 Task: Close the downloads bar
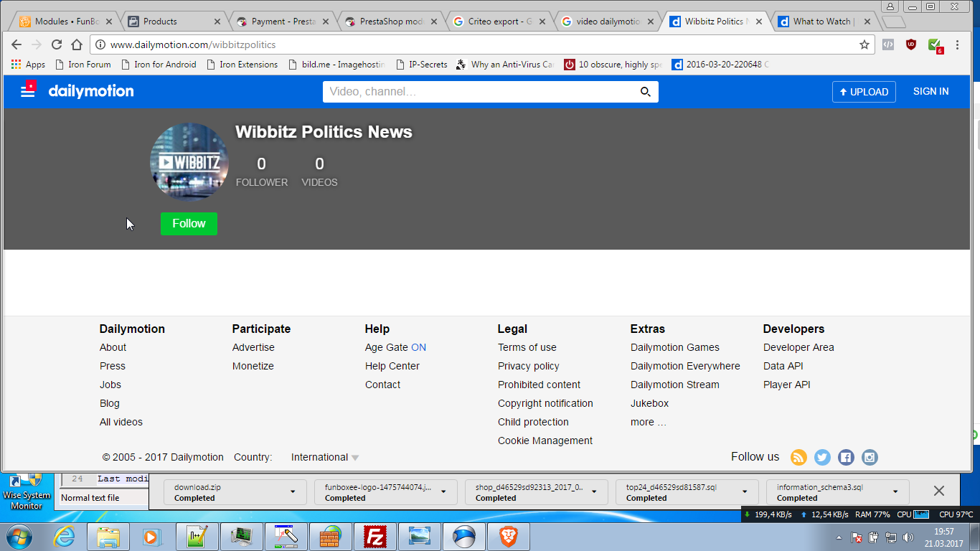click(x=938, y=491)
